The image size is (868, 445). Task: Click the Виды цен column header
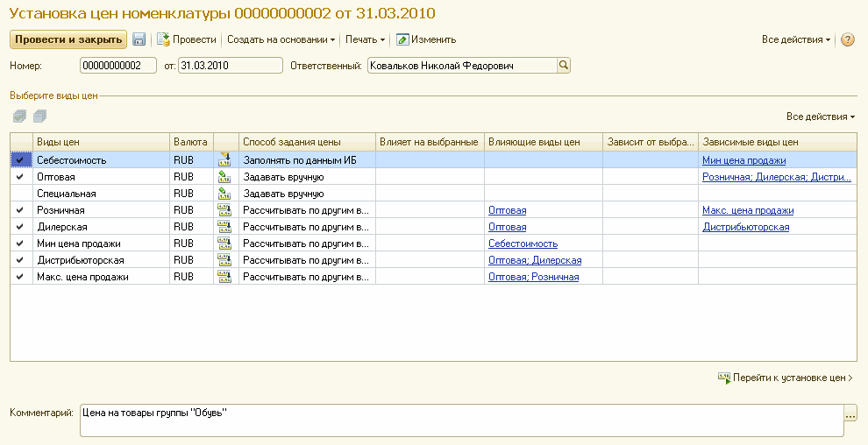[x=101, y=142]
